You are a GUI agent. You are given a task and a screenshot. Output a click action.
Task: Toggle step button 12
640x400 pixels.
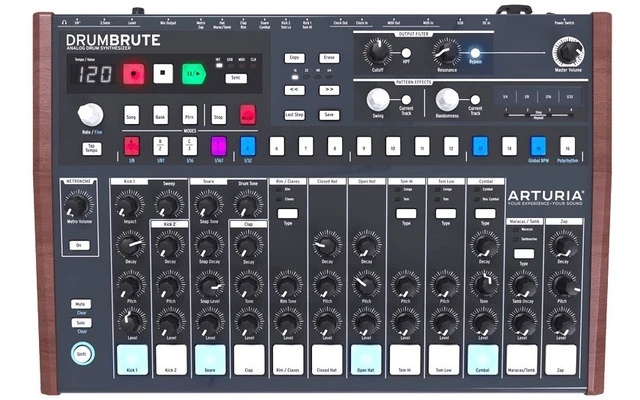451,146
